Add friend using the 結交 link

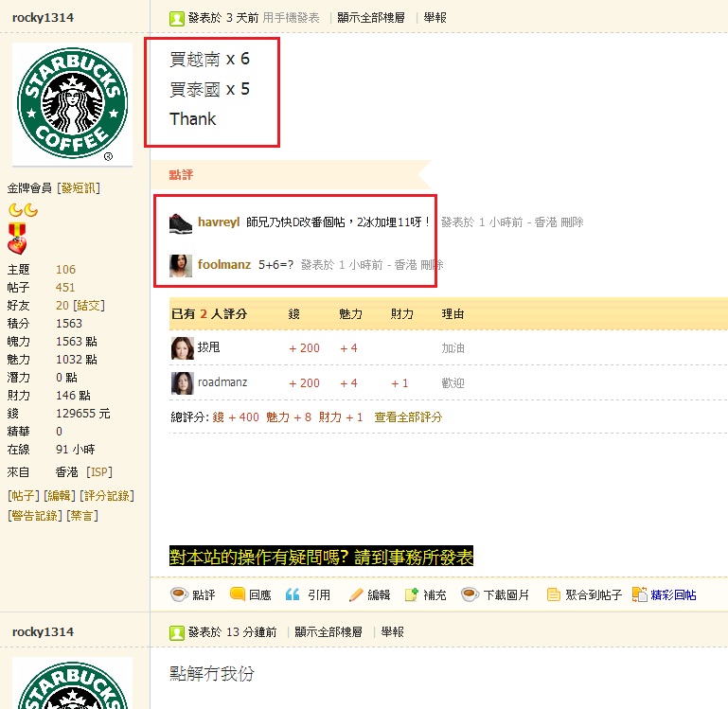click(x=89, y=306)
